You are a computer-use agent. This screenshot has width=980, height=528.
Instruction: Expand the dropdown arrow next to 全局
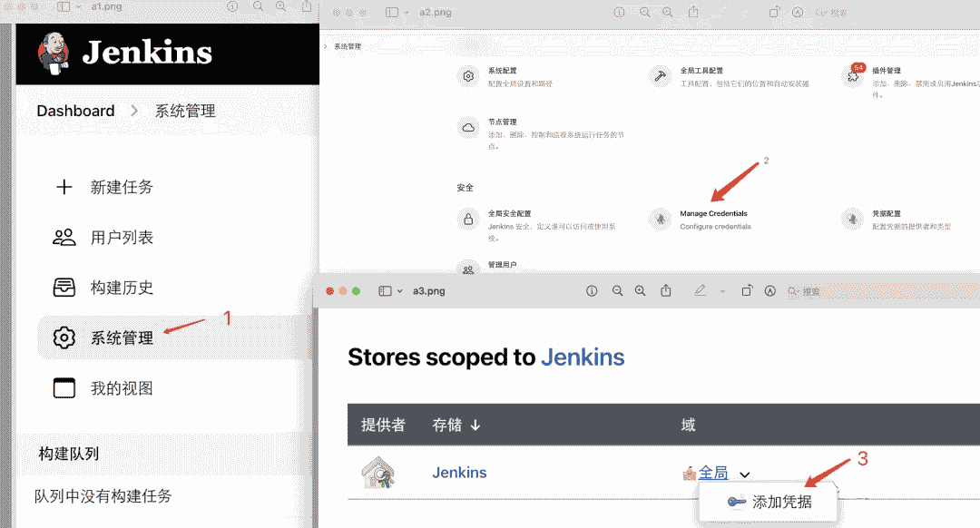click(745, 474)
